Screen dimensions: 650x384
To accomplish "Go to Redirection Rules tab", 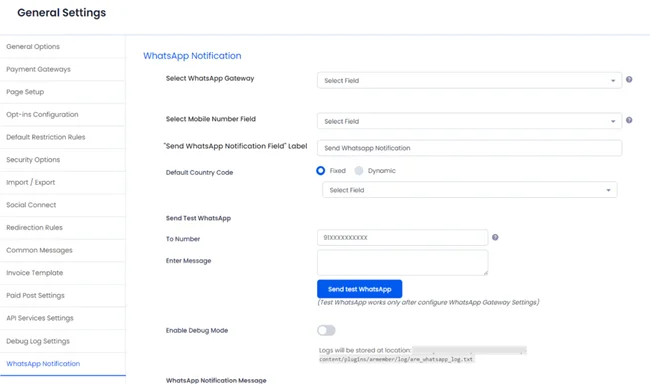I will click(62, 228).
